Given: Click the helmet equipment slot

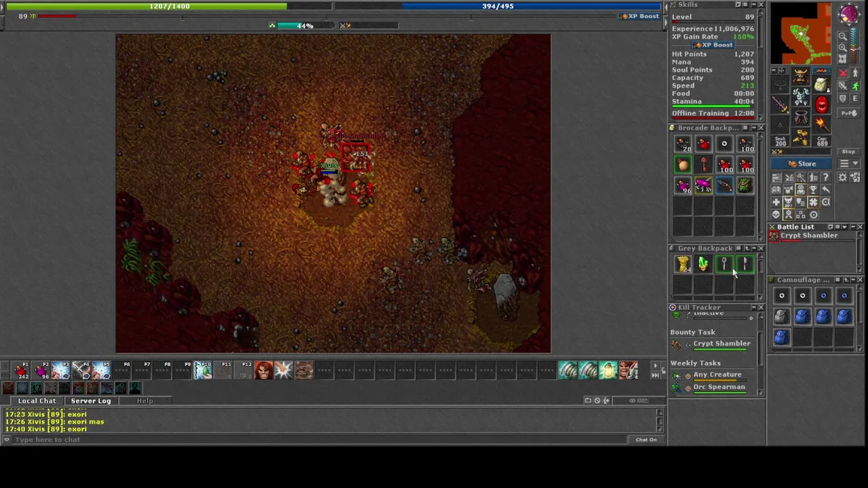Looking at the screenshot, I should (801, 75).
